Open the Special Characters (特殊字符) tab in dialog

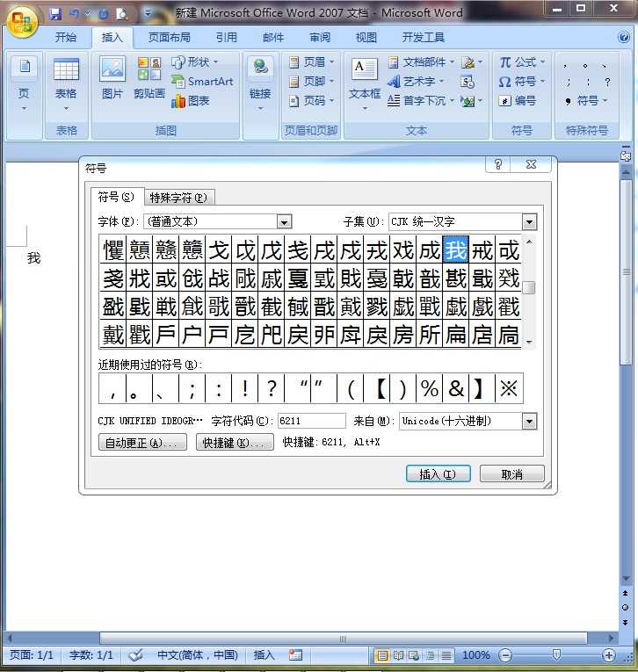pyautogui.click(x=178, y=198)
